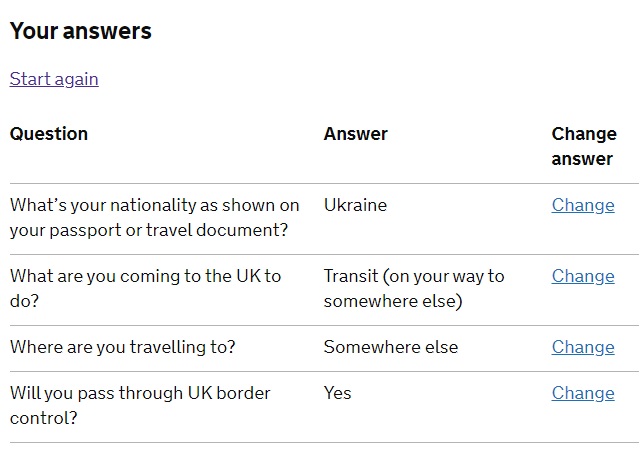Click the Change answer column header

(x=584, y=146)
